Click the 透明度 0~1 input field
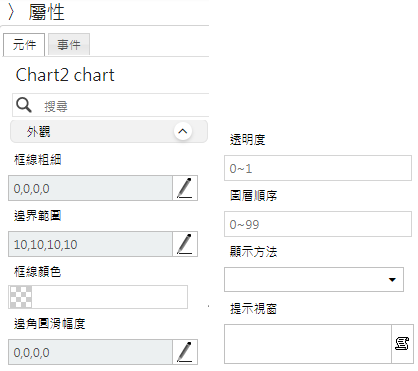The height and width of the screenshot is (371, 418). click(x=318, y=168)
